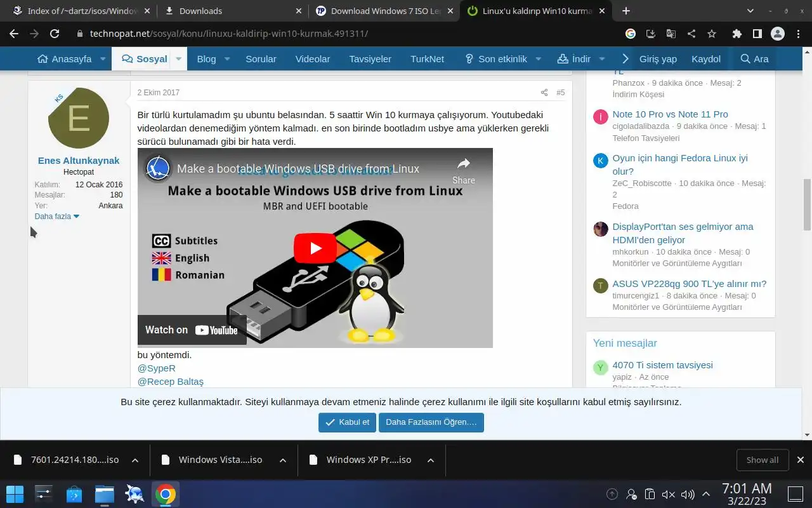Image resolution: width=812 pixels, height=508 pixels.
Task: Reload the technopat page
Action: coord(55,34)
